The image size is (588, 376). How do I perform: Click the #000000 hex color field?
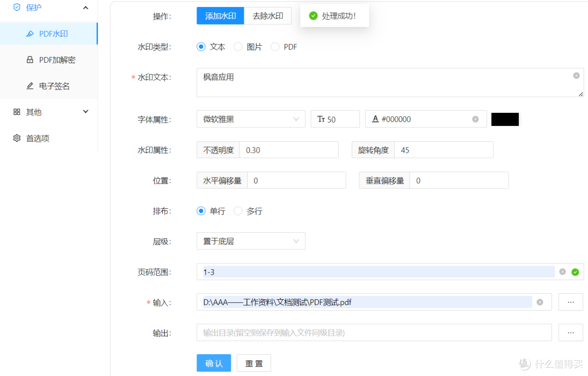pyautogui.click(x=426, y=119)
